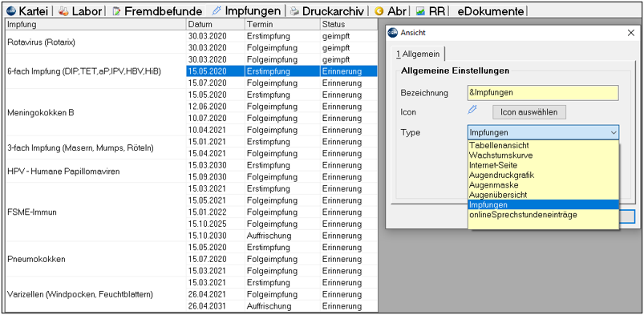The height and width of the screenshot is (315, 644).
Task: Select the '1 Allgemein' tab
Action: click(x=418, y=54)
